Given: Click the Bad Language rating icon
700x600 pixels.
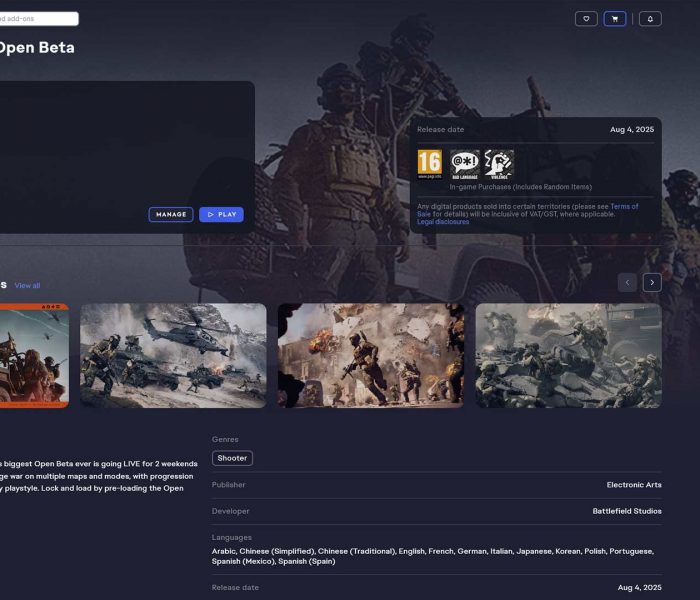Looking at the screenshot, I should [464, 164].
